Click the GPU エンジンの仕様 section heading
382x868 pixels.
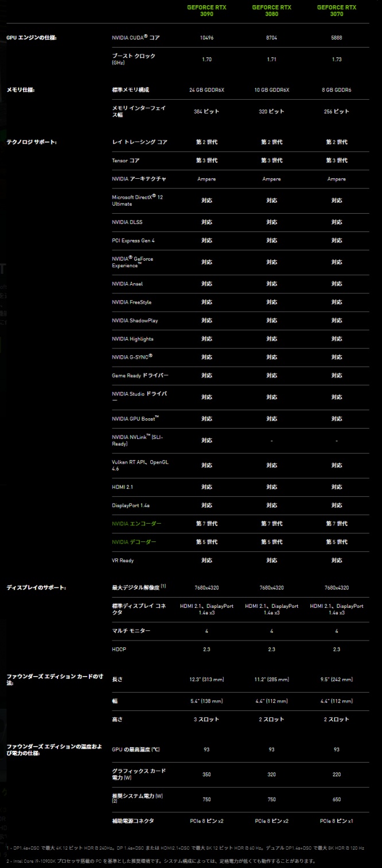(x=32, y=37)
